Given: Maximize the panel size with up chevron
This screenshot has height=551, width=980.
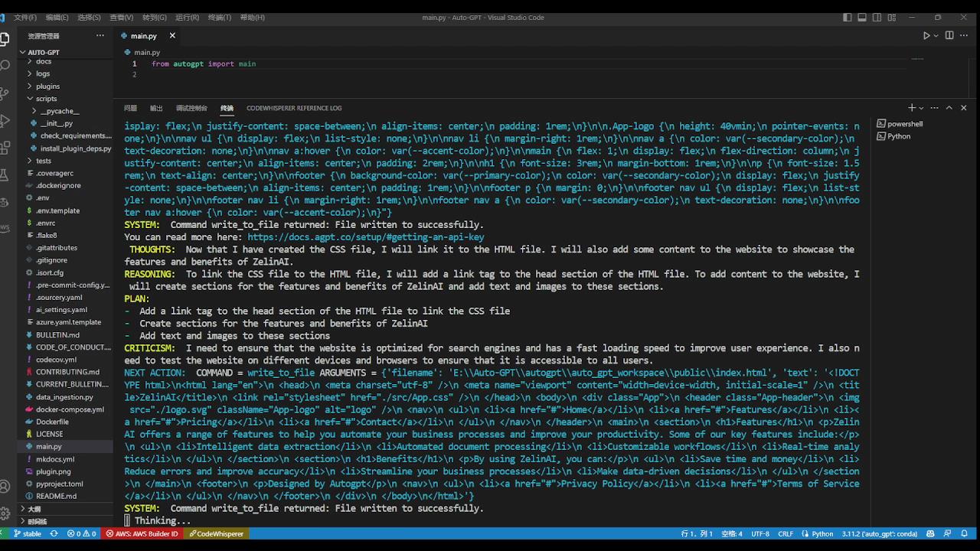Looking at the screenshot, I should point(949,108).
